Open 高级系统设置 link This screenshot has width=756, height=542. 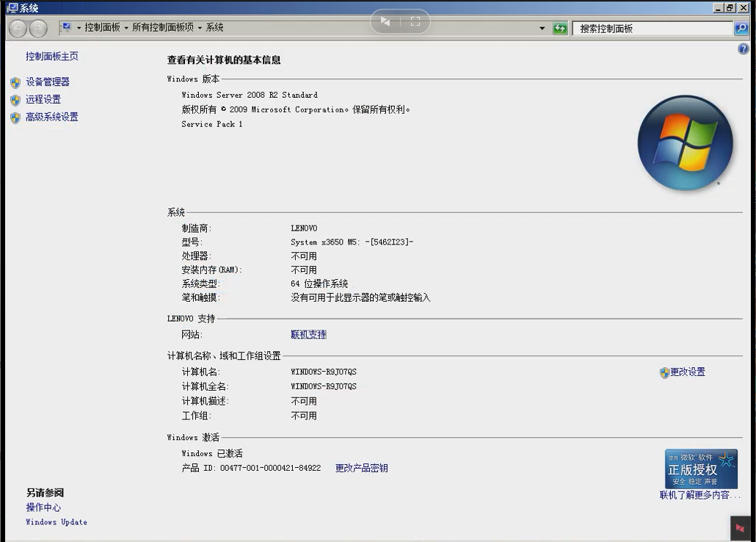pyautogui.click(x=52, y=117)
